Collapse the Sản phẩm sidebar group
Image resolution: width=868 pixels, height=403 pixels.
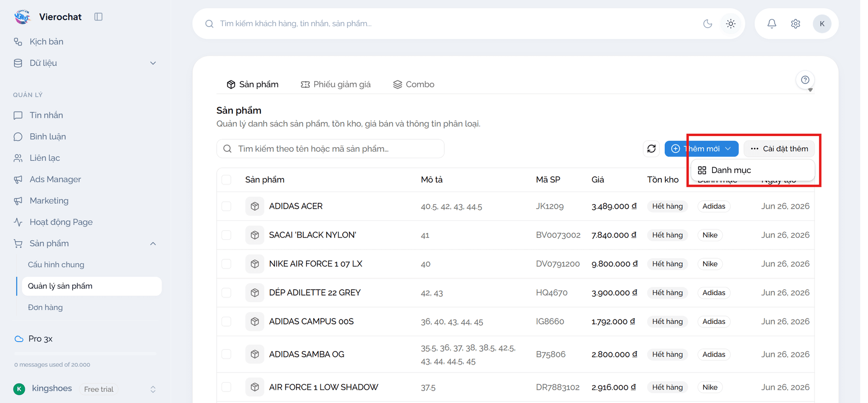pos(153,244)
